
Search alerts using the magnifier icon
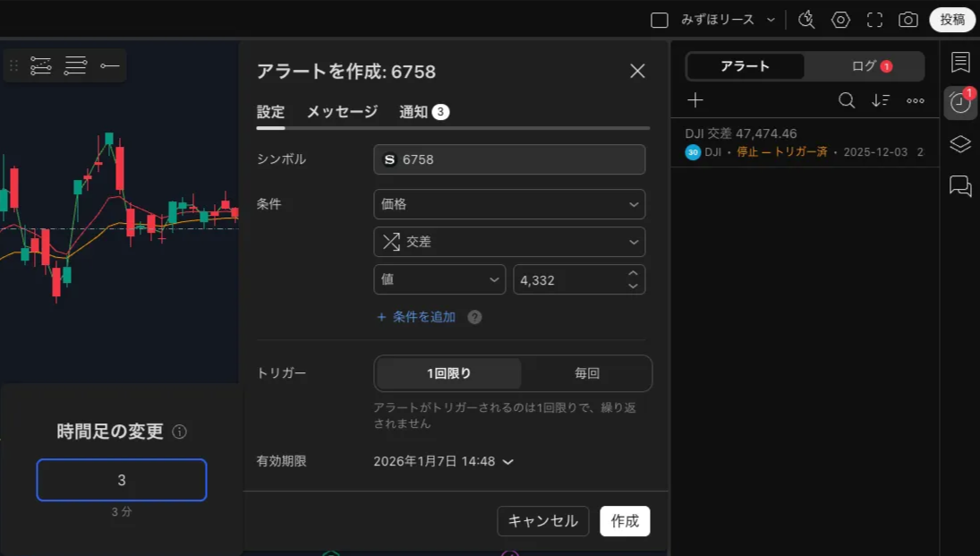(846, 100)
